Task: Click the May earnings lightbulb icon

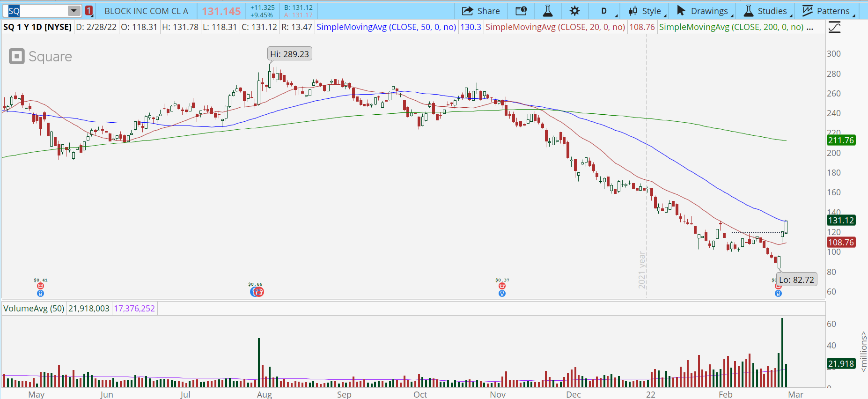Action: click(x=41, y=294)
